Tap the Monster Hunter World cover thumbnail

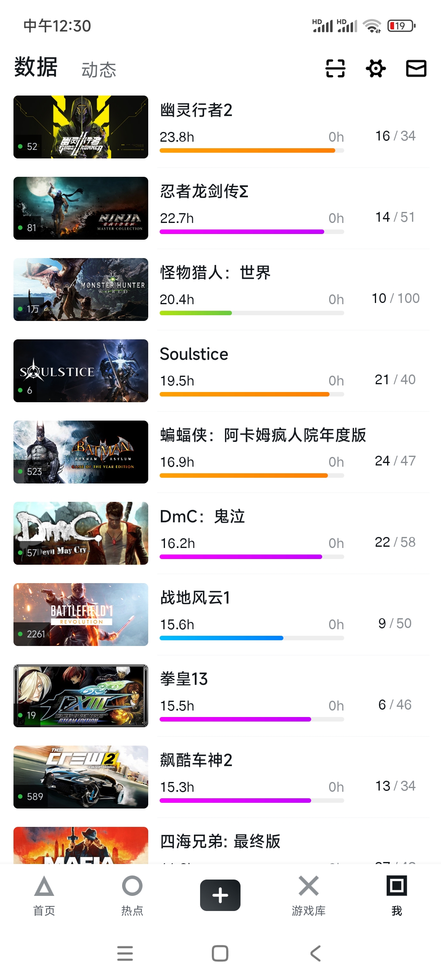point(81,290)
